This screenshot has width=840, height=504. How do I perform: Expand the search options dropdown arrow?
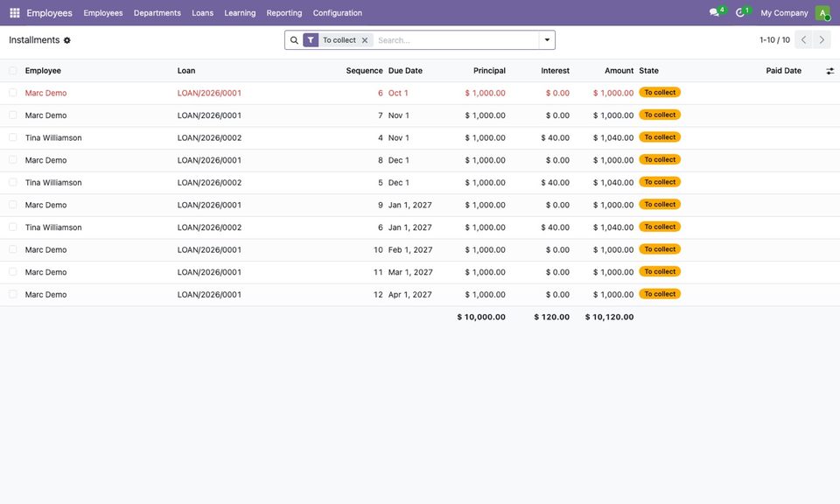[547, 40]
